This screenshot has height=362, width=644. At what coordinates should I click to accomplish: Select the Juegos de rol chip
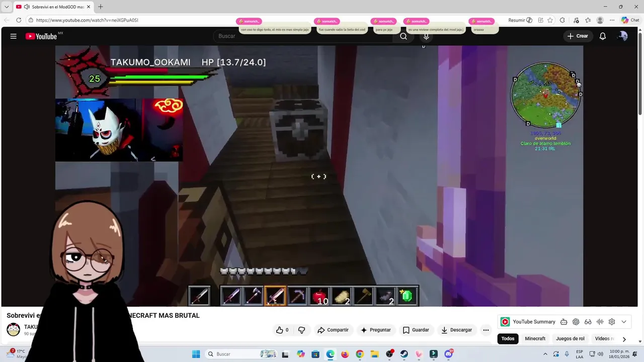[x=570, y=339]
